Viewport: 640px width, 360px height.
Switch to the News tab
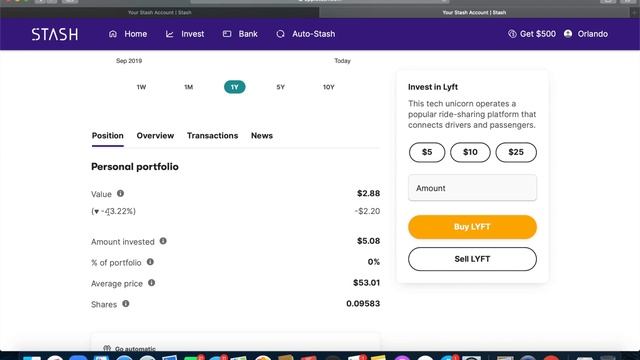click(262, 136)
